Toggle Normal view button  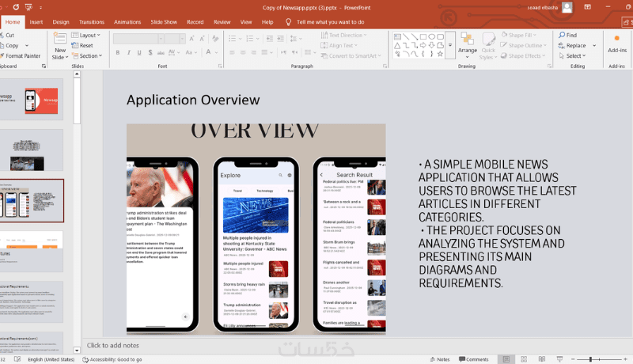pos(506,359)
